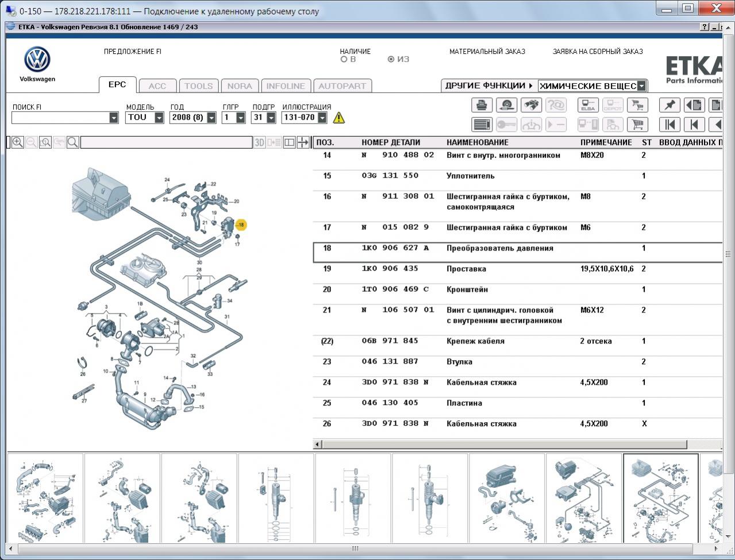Click the highlighted callout 18 in the diagram

tap(241, 225)
